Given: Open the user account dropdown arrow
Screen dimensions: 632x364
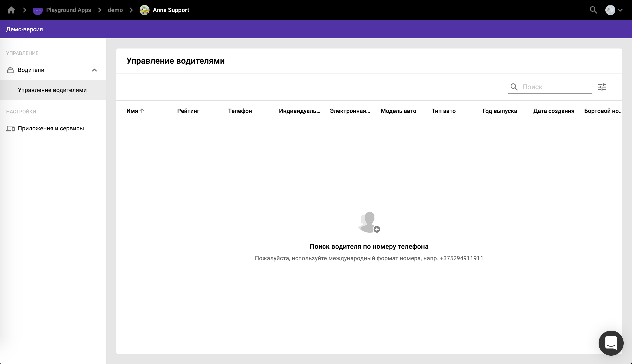Looking at the screenshot, I should click(x=620, y=10).
